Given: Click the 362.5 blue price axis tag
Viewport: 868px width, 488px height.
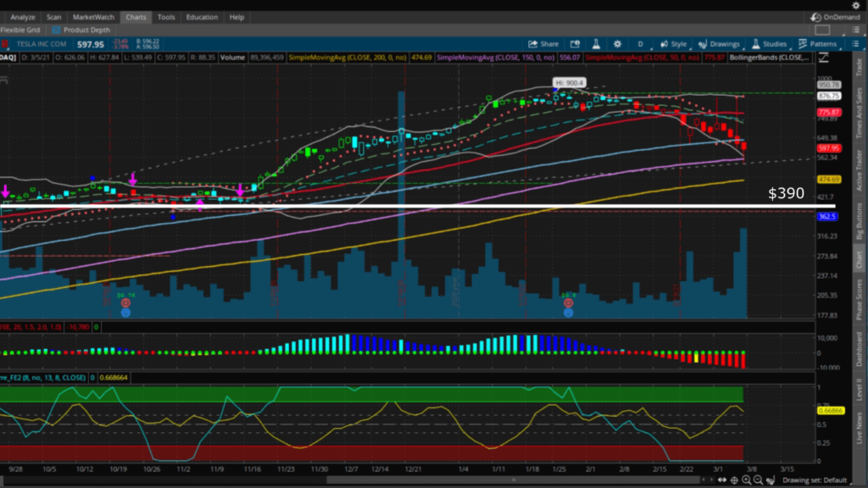Looking at the screenshot, I should coord(827,216).
